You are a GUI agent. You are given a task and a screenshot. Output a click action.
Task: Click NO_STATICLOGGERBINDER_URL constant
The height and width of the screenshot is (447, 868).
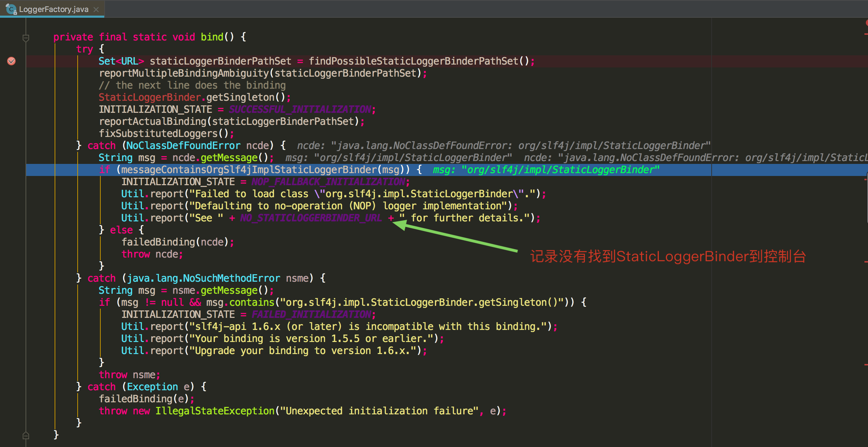click(311, 218)
